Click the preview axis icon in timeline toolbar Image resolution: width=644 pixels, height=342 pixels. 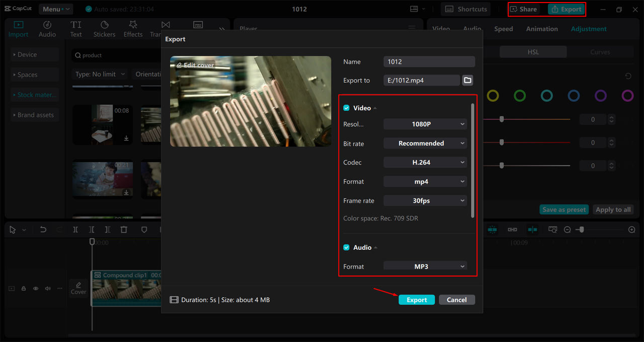click(x=532, y=230)
